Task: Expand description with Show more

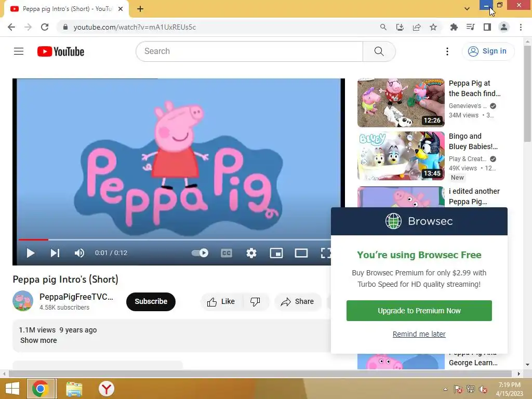Action: tap(38, 340)
